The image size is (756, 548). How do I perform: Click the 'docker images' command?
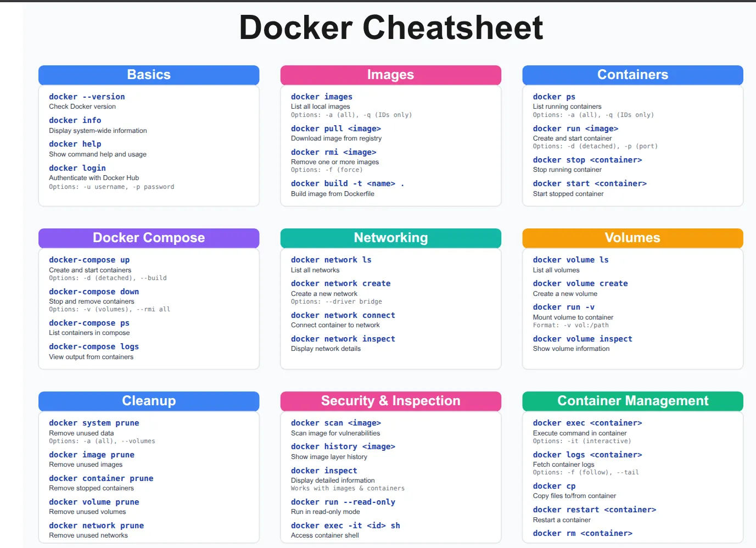tap(322, 97)
